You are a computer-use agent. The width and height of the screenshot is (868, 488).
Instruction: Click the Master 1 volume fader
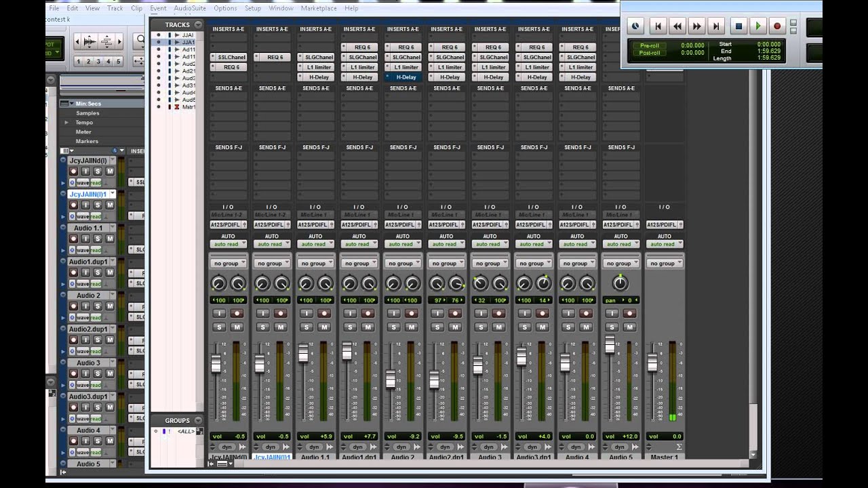click(652, 363)
